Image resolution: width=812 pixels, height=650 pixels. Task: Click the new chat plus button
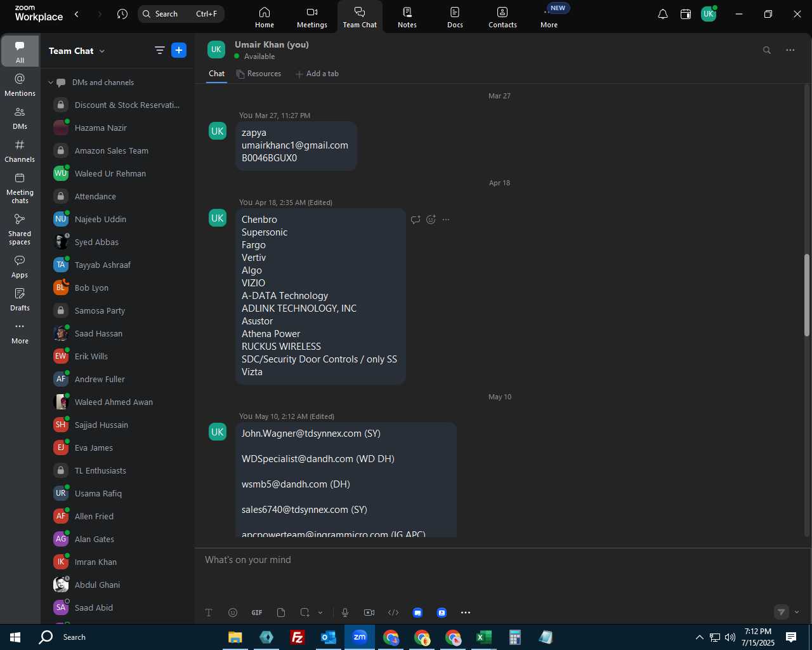179,50
